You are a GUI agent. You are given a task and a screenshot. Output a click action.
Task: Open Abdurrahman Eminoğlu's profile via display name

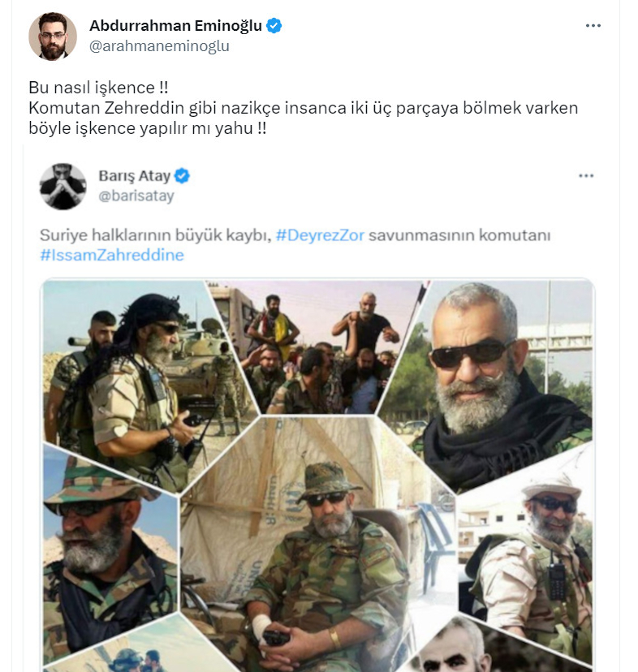[x=175, y=26]
